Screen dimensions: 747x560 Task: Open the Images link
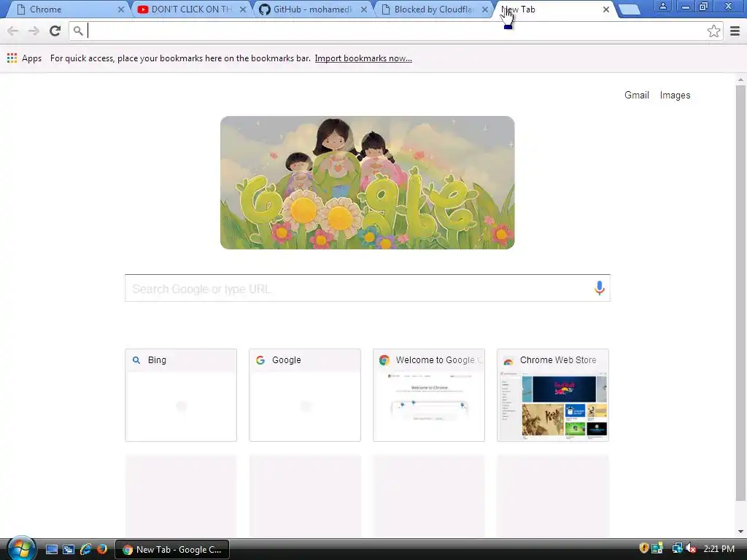tap(675, 96)
